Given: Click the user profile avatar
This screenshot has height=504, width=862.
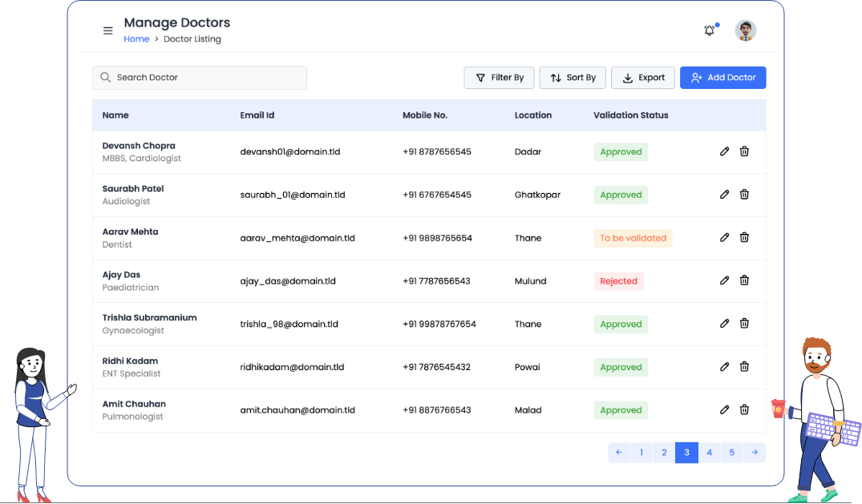Looking at the screenshot, I should pyautogui.click(x=746, y=30).
